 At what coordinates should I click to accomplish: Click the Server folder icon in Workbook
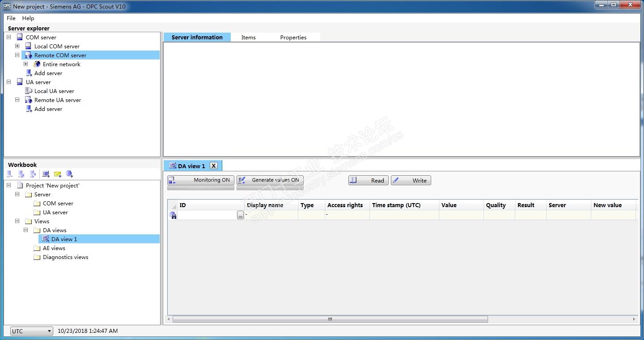coord(28,194)
